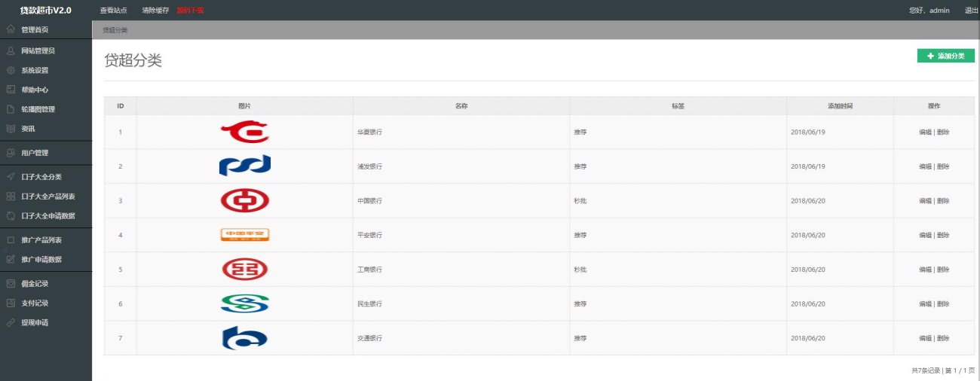Image resolution: width=980 pixels, height=381 pixels.
Task: Delete the 浦发银行 row
Action: pos(943,166)
